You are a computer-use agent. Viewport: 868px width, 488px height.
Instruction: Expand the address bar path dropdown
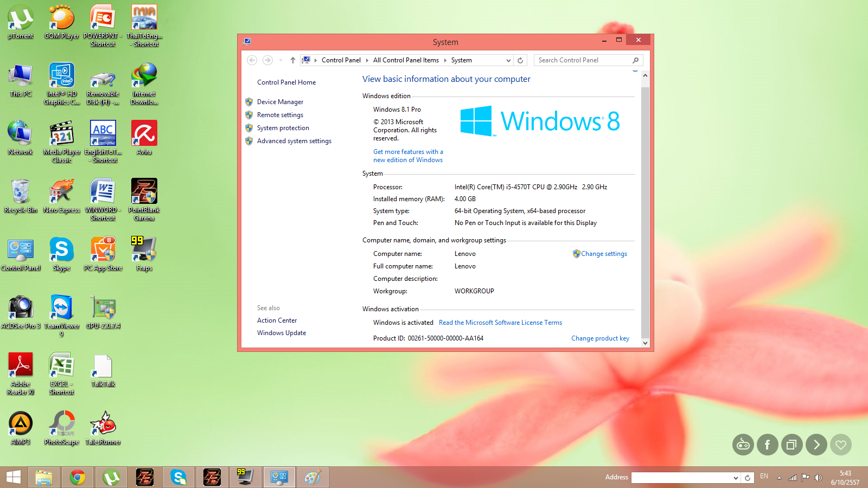point(508,60)
